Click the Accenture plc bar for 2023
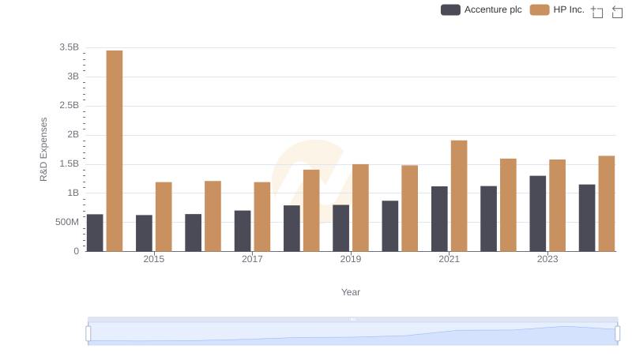 tap(538, 214)
